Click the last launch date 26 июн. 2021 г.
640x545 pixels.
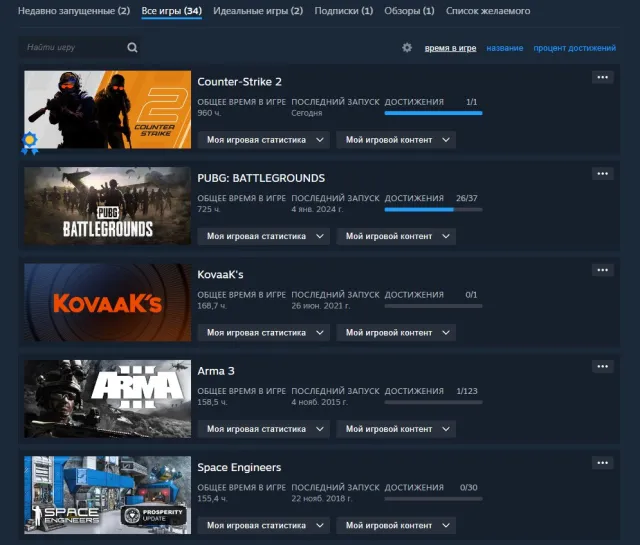point(320,306)
